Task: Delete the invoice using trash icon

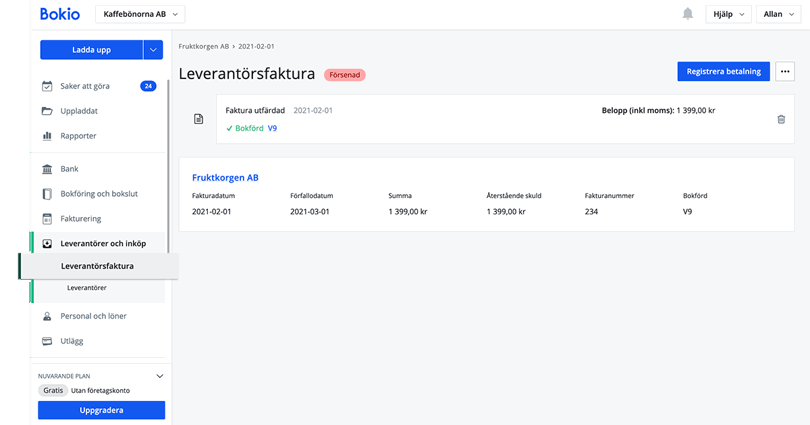Action: point(781,119)
